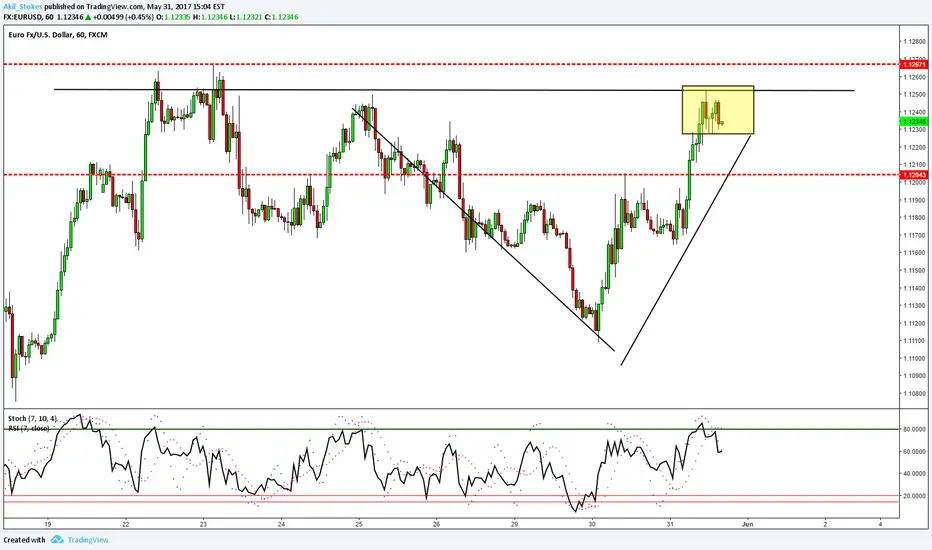This screenshot has height=550, width=932.
Task: Click the close value C:1.12346
Action: pyautogui.click(x=281, y=17)
